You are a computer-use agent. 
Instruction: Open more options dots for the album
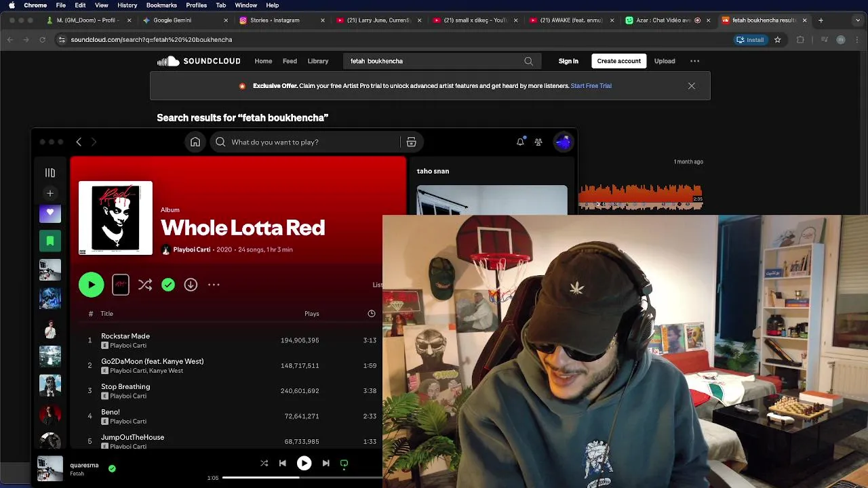pyautogui.click(x=214, y=285)
